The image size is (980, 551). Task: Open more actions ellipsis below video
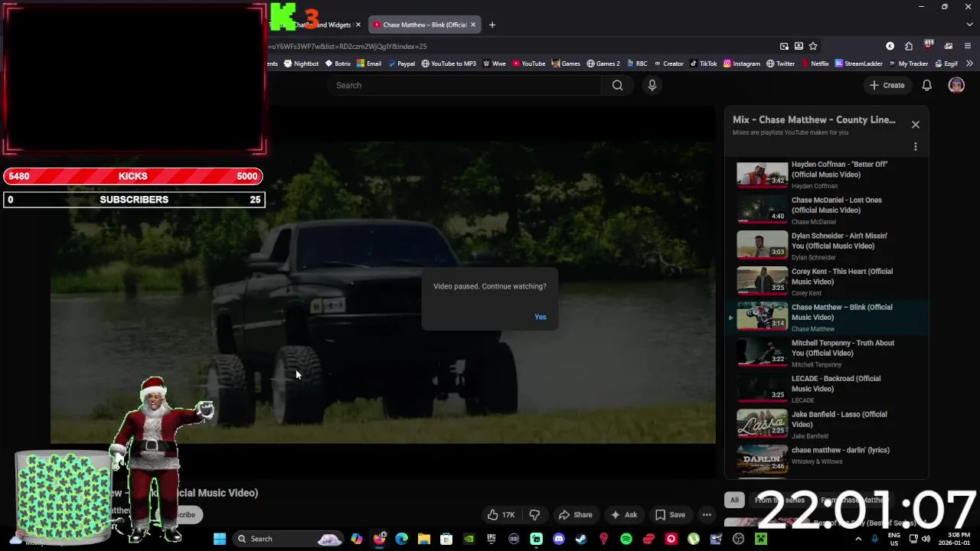707,515
